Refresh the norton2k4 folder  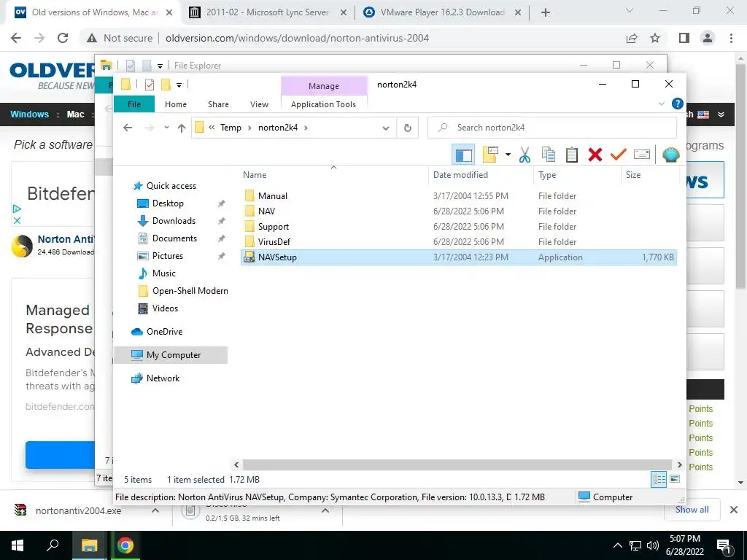click(407, 128)
